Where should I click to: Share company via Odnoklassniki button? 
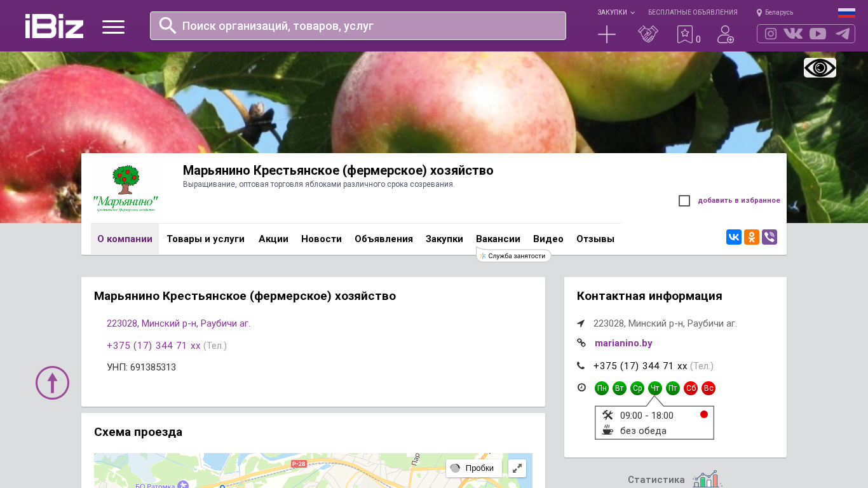pyautogui.click(x=752, y=238)
